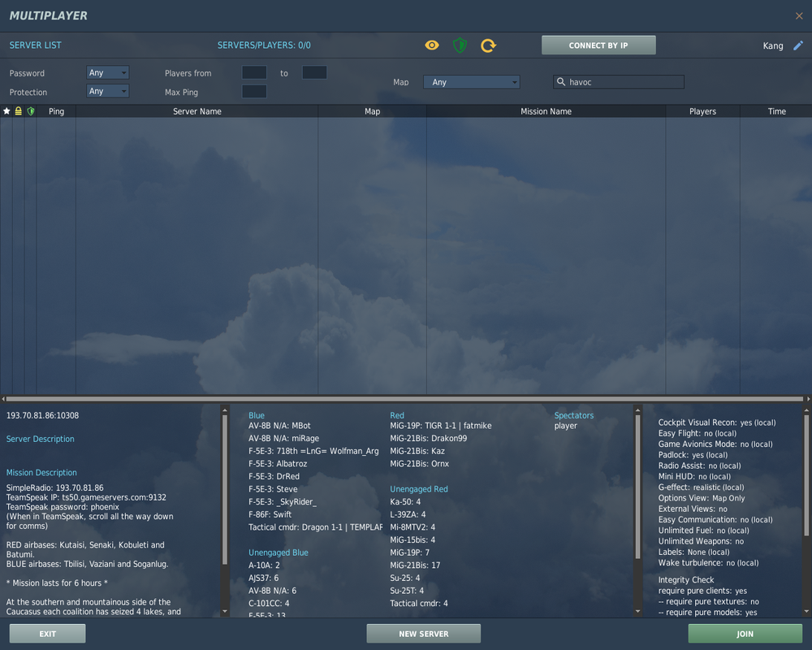Click the Unengaged Red heading
The width and height of the screenshot is (812, 650).
coord(419,489)
